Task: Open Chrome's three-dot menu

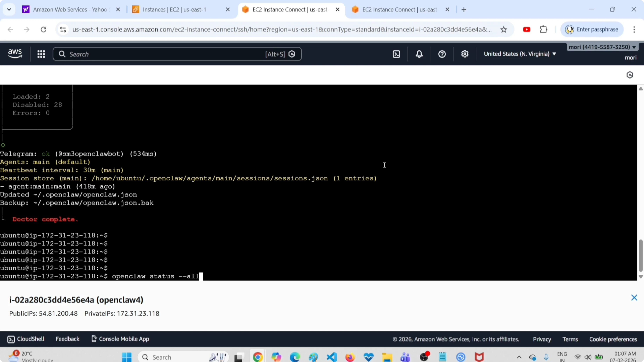Action: 634,29
